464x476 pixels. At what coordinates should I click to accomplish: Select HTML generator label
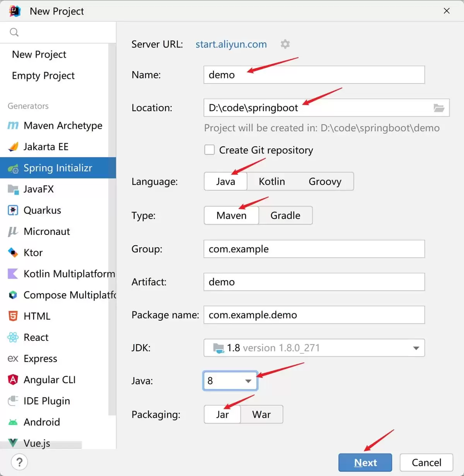37,316
